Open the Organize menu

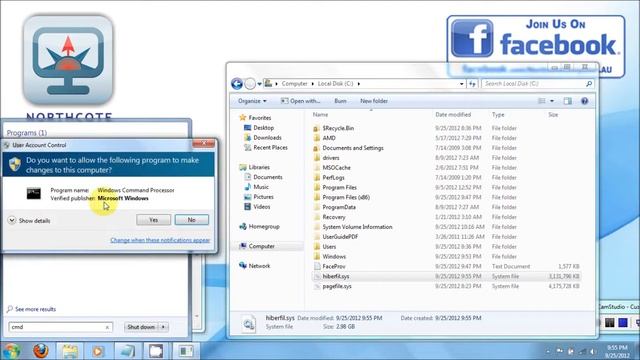252,101
